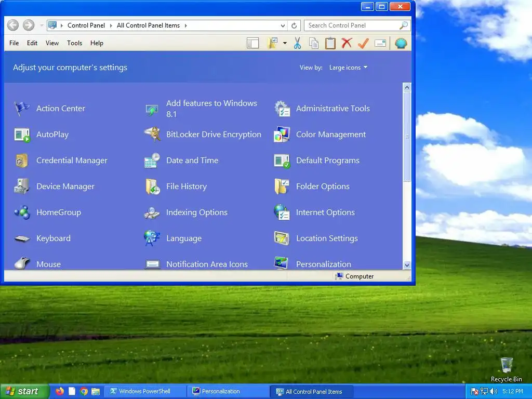Expand the root breadcrumb arrow before Control Panel

tap(62, 25)
